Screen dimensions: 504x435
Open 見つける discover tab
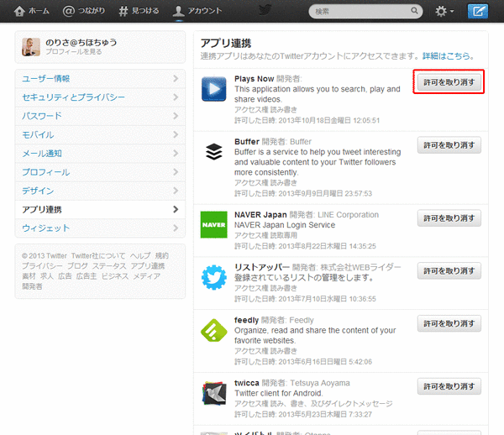(139, 11)
